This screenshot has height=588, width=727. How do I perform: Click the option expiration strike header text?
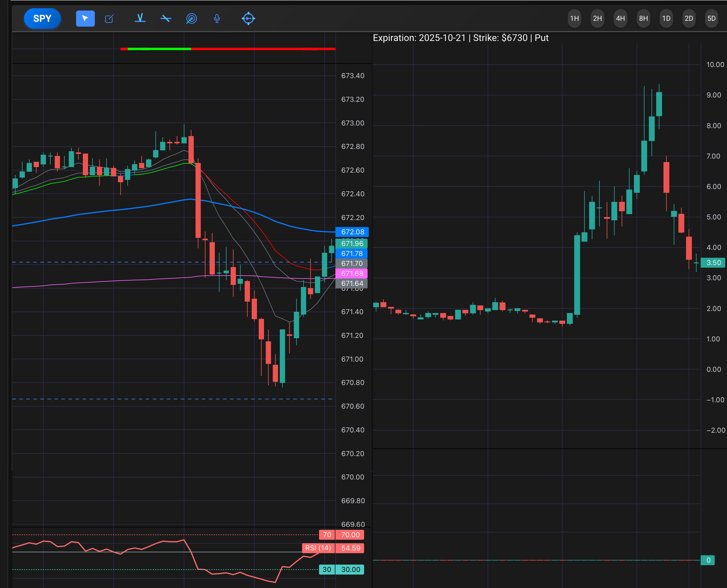(x=460, y=38)
